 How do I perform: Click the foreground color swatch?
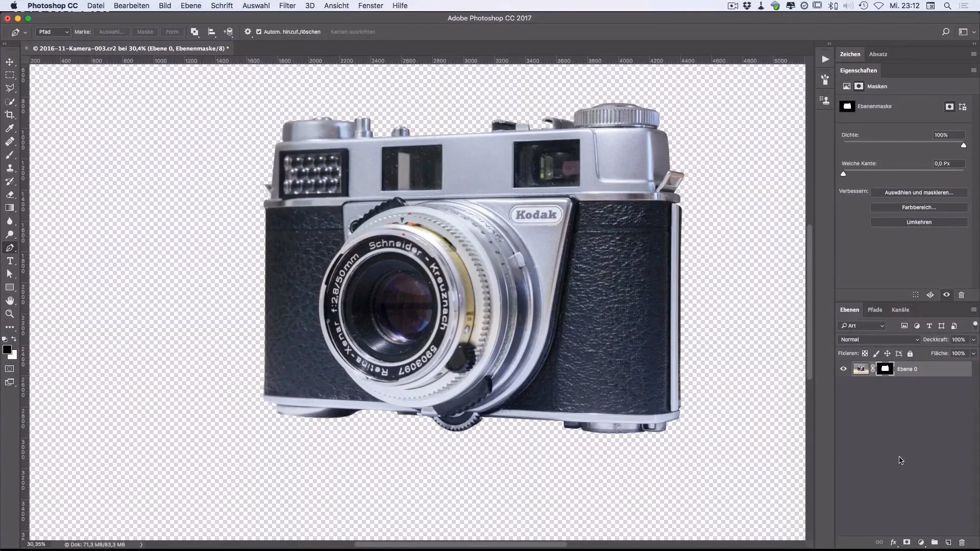[7, 349]
